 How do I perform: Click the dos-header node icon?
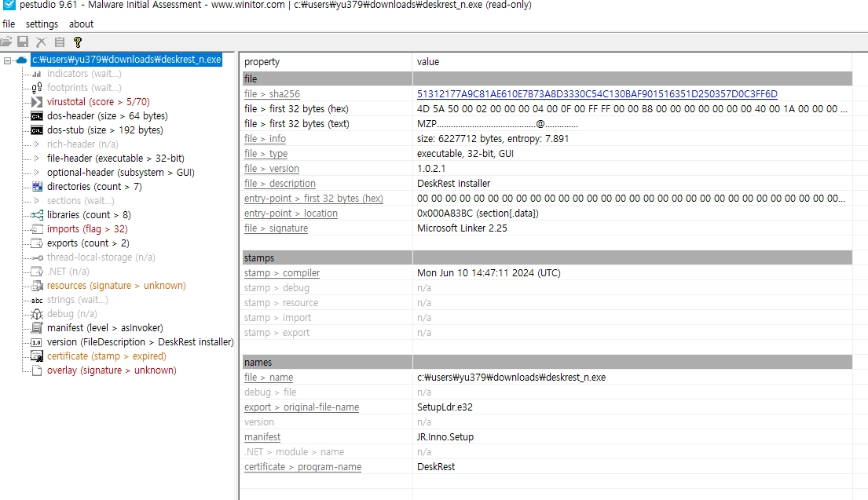click(37, 116)
